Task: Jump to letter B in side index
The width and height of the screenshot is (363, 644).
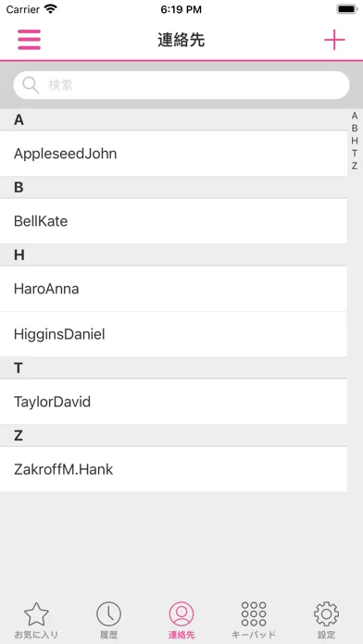Action: [355, 129]
